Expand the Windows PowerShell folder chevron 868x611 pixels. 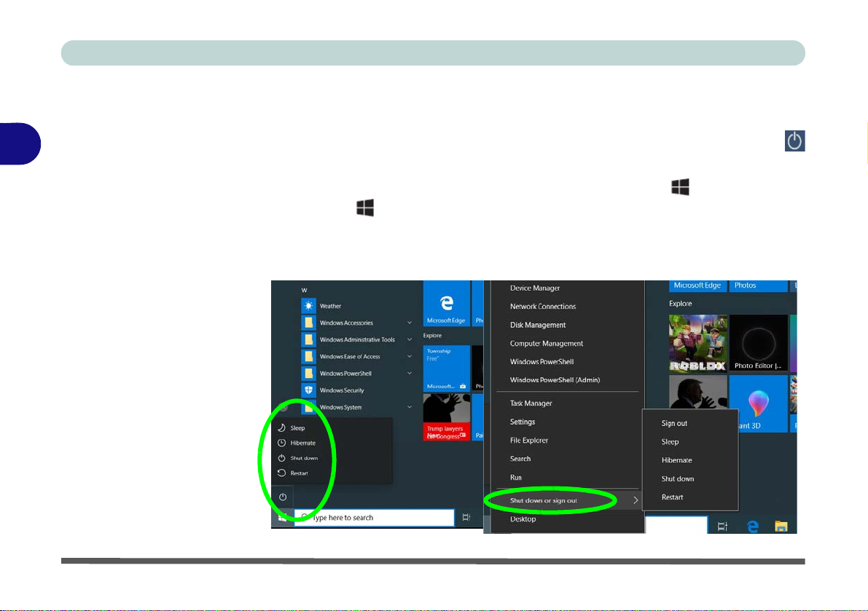pyautogui.click(x=410, y=374)
